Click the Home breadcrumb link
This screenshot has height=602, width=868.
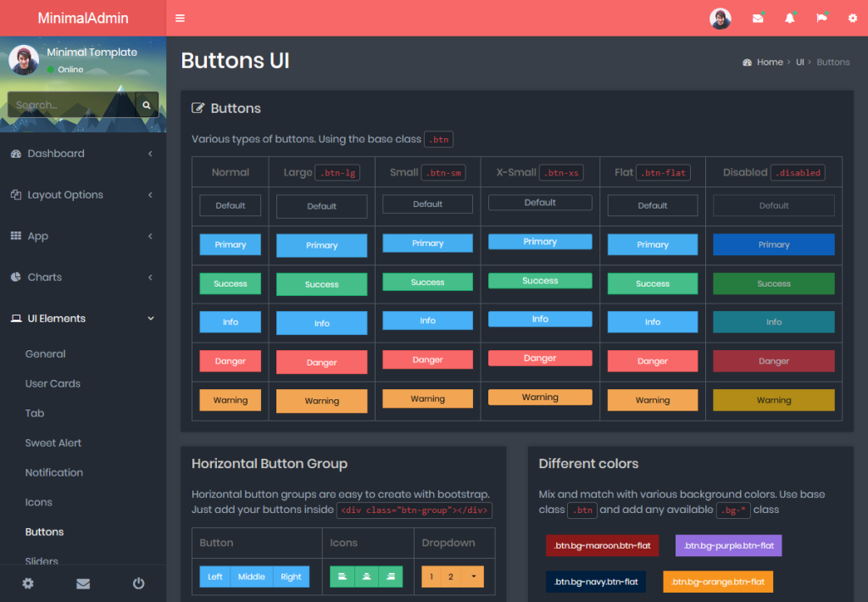pos(770,62)
